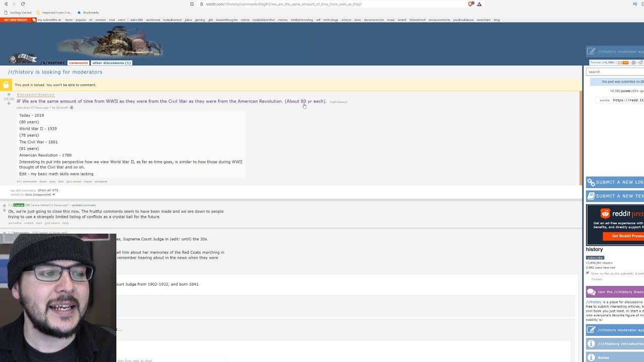This screenshot has width=644, height=362.
Task: Click the show all 475 link
Action: pyautogui.click(x=48, y=190)
